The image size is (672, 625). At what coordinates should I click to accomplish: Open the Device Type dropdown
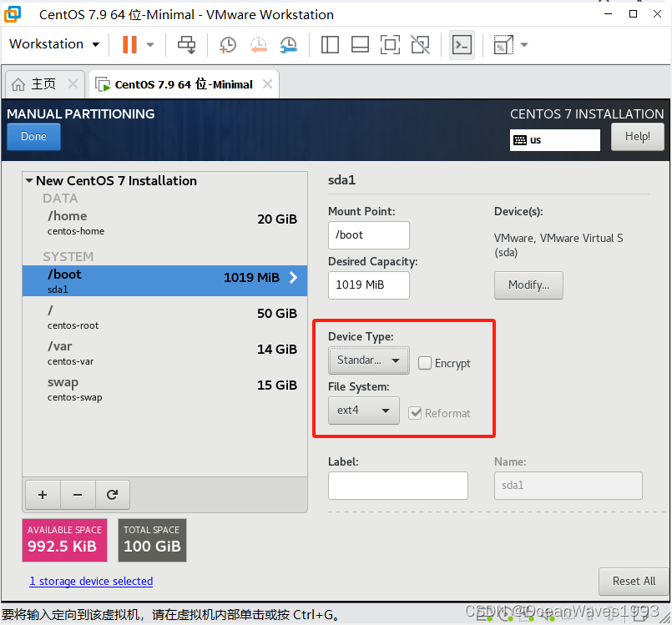369,360
